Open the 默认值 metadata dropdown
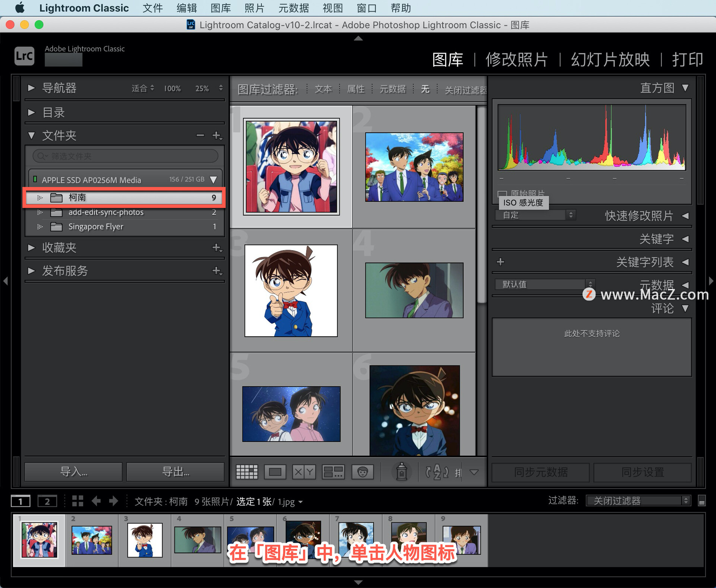Image resolution: width=716 pixels, height=588 pixels. 545,284
